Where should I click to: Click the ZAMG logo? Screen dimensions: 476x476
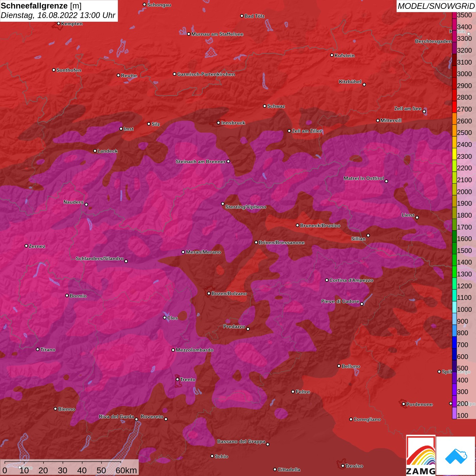(421, 456)
